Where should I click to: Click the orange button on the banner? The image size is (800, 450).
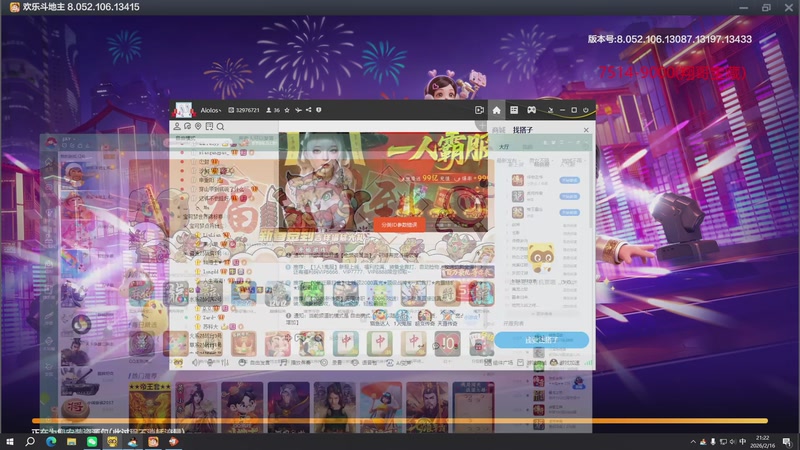click(399, 224)
